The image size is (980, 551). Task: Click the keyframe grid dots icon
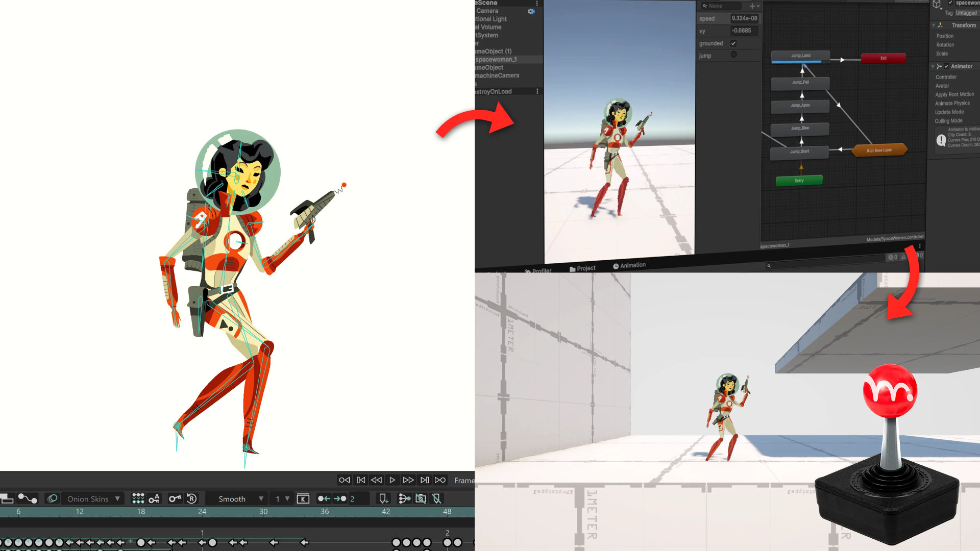point(138,498)
